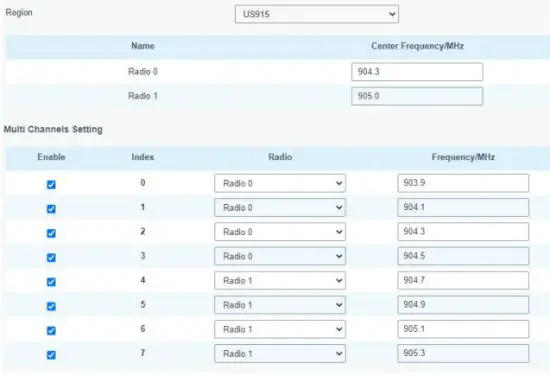Open Radio dropdown for channel index 7
Screen dimensions: 550x376
[280, 354]
